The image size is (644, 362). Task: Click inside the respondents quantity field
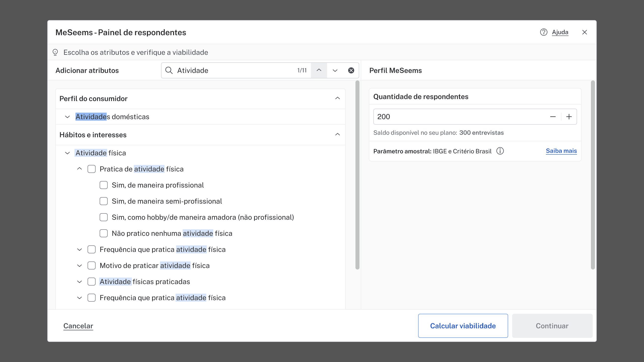pyautogui.click(x=428, y=116)
